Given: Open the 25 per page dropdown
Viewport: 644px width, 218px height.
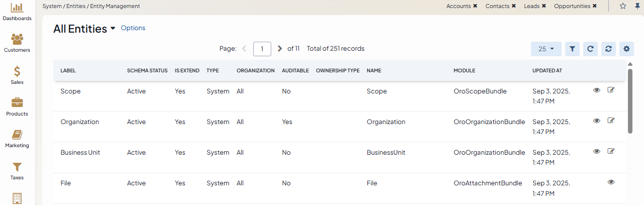Looking at the screenshot, I should coord(546,49).
